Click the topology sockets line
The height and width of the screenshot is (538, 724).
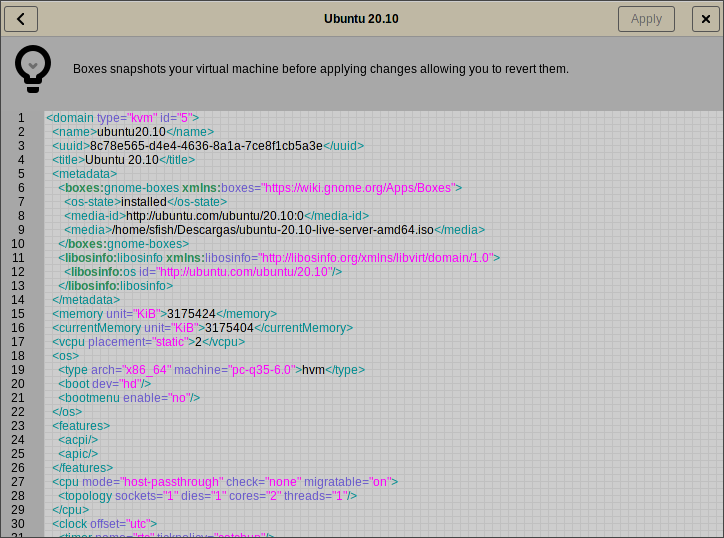click(x=208, y=496)
